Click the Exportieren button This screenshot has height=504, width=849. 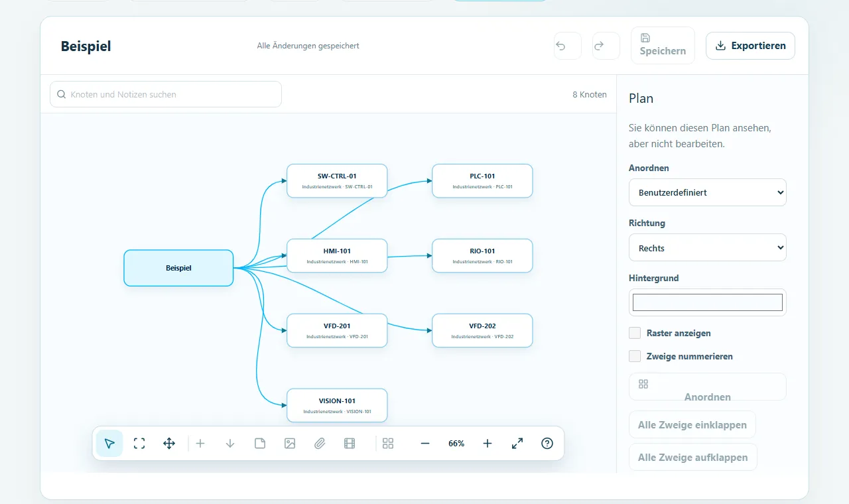click(x=750, y=46)
